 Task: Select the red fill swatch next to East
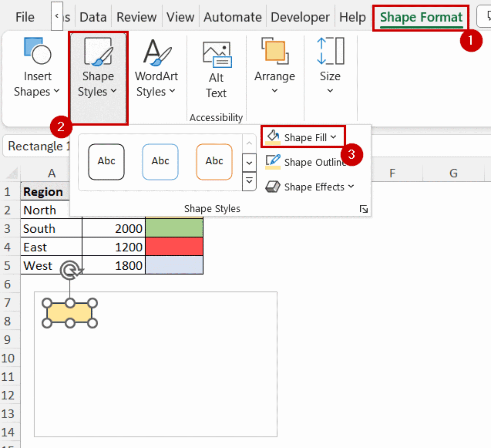174,247
